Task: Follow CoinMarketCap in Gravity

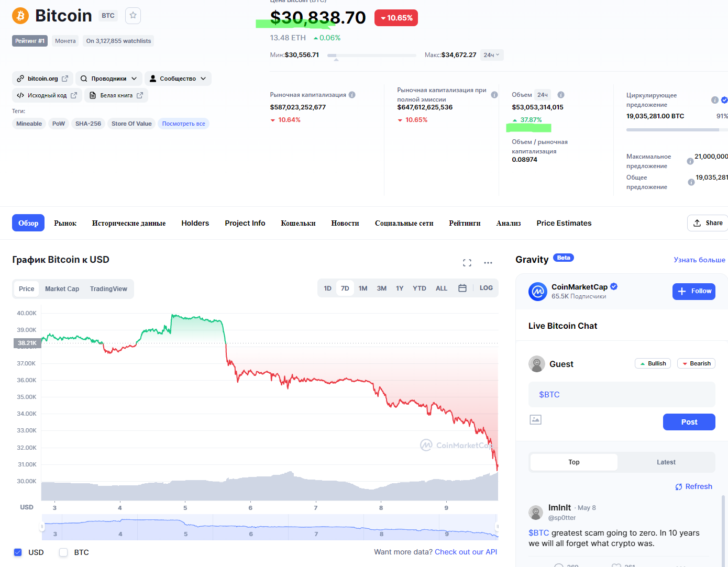Action: tap(694, 291)
